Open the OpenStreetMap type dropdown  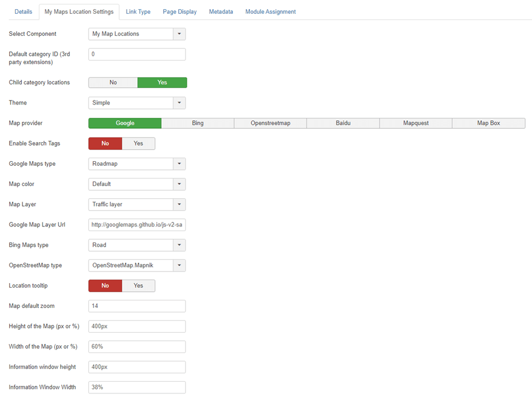click(x=137, y=265)
